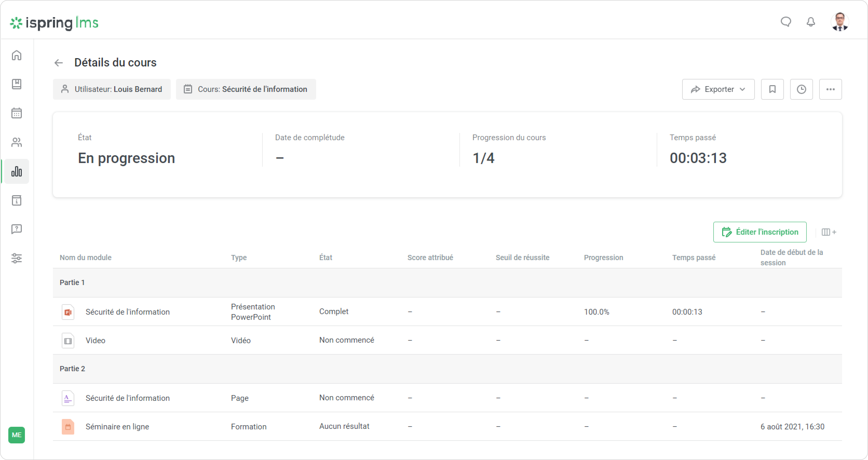Open the three-dots more options menu

[x=830, y=89]
